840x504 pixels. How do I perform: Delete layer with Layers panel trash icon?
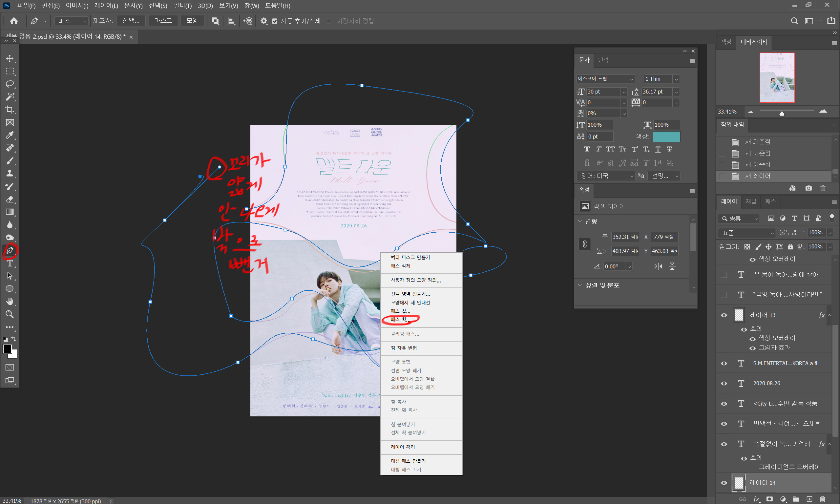coord(822,499)
